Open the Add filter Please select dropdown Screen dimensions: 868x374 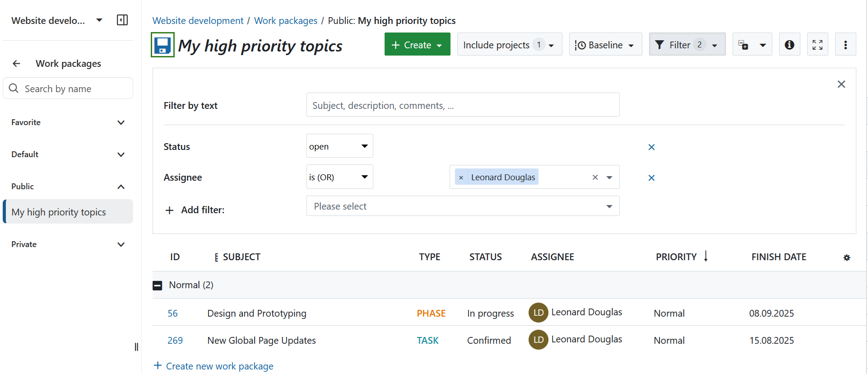pyautogui.click(x=462, y=206)
